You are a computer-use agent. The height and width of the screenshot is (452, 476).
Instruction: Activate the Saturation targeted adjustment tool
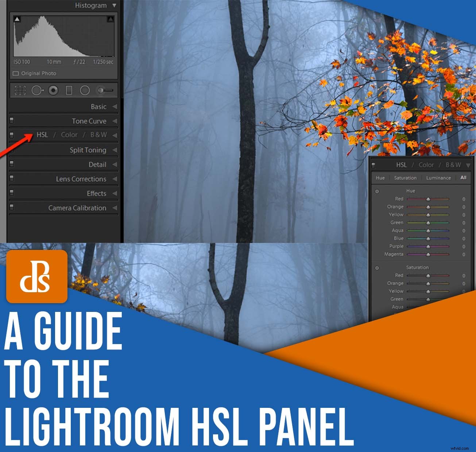click(377, 267)
